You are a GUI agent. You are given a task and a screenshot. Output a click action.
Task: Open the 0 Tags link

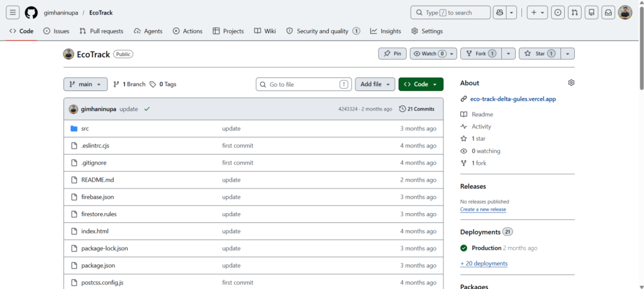pyautogui.click(x=163, y=84)
